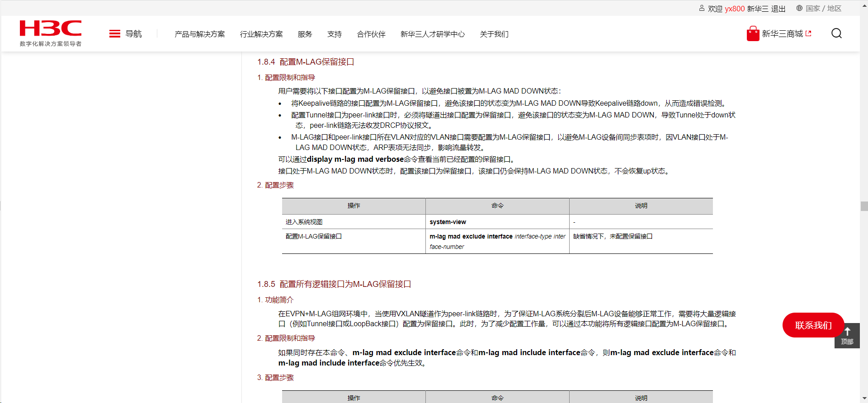Open the hamburger navigation menu icon

[115, 34]
